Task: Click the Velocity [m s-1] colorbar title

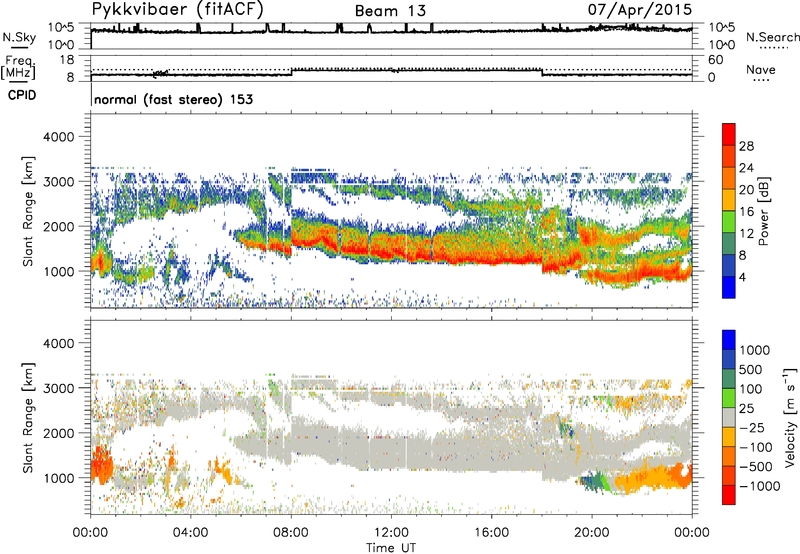Action: pos(790,417)
